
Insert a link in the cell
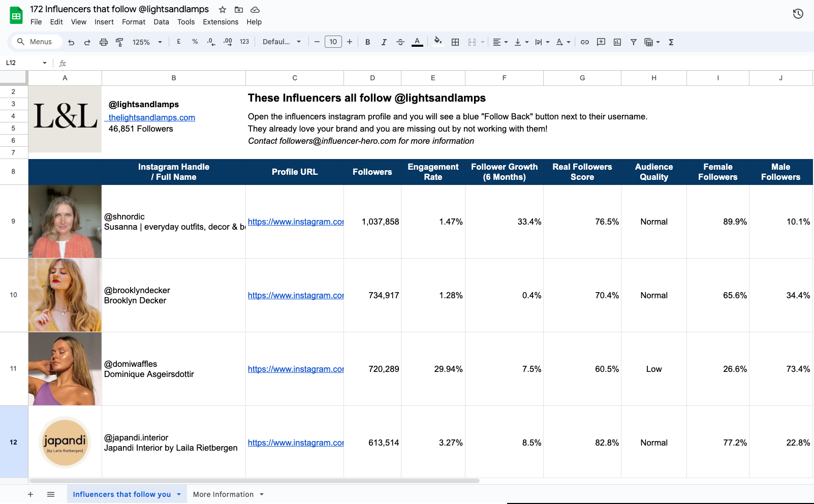pyautogui.click(x=584, y=42)
